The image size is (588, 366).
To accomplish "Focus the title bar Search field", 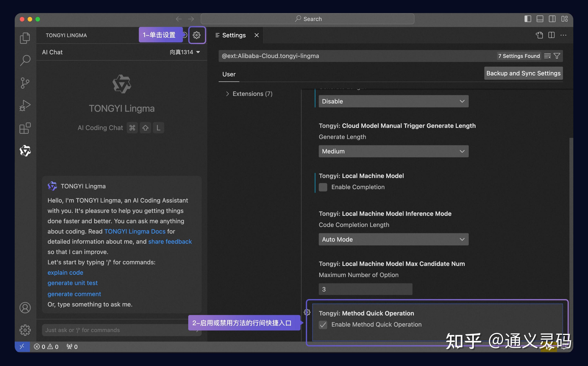I will pyautogui.click(x=307, y=19).
